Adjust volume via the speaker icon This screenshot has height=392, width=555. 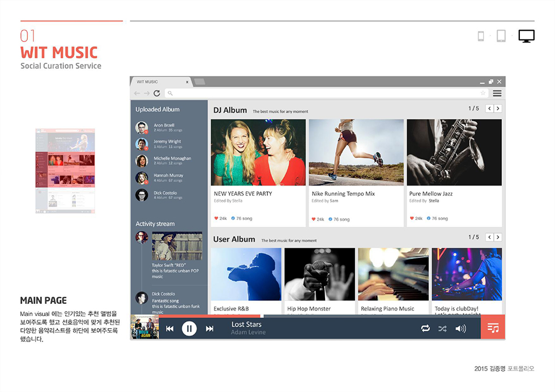coord(461,328)
